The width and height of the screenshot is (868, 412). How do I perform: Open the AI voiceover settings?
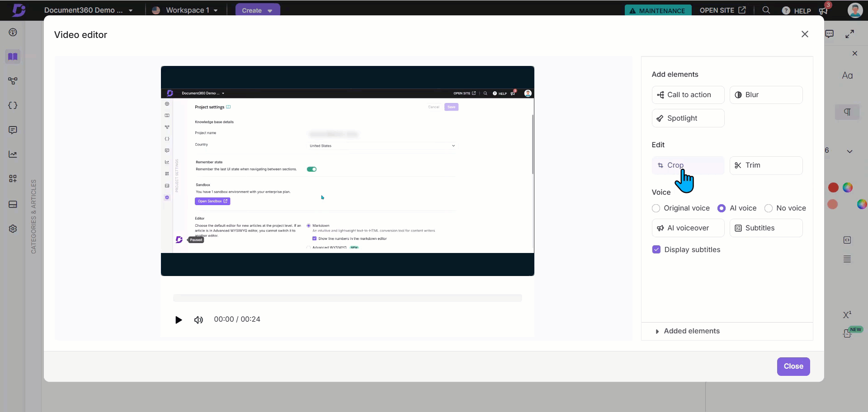[x=688, y=228]
